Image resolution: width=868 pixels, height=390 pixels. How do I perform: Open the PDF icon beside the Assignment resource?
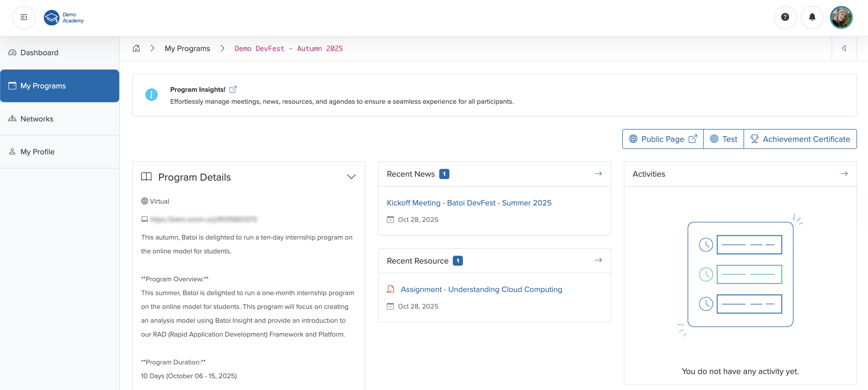point(390,289)
